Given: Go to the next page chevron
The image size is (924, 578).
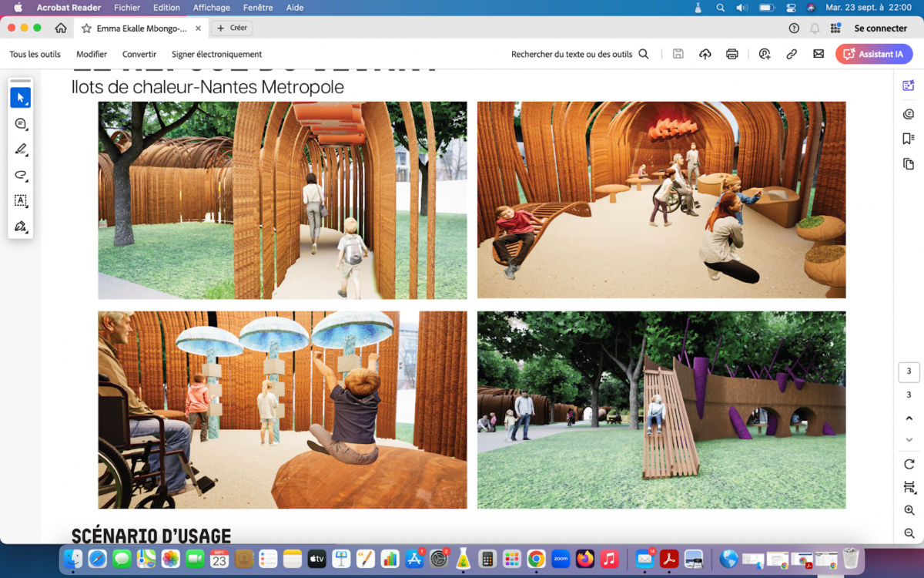Looking at the screenshot, I should [909, 439].
